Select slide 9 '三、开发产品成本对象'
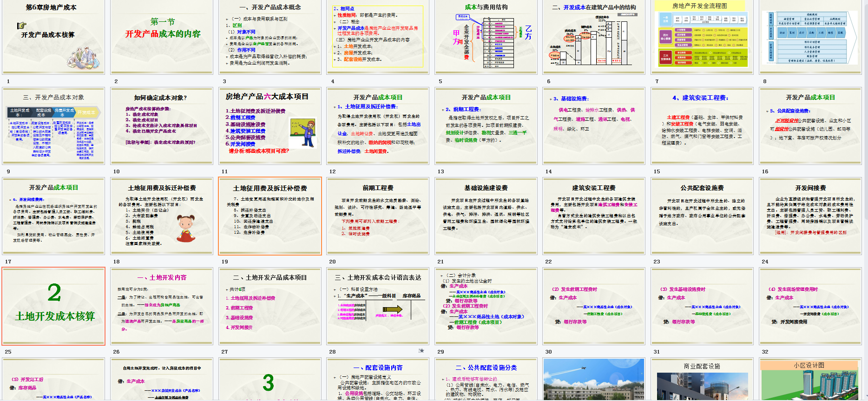Screen dimensions: 868x401 point(53,126)
